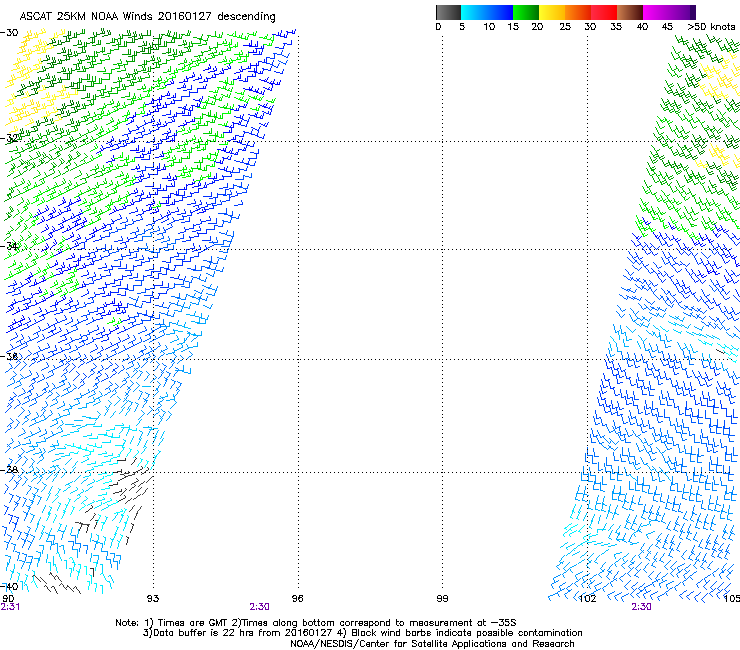
Task: Click the green 15-20 knots color segment
Action: coord(526,12)
